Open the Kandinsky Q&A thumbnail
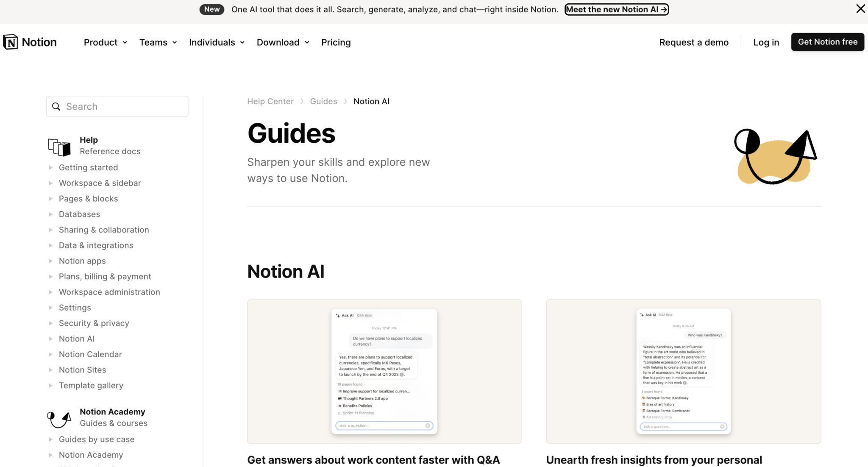This screenshot has height=467, width=868. coord(683,371)
